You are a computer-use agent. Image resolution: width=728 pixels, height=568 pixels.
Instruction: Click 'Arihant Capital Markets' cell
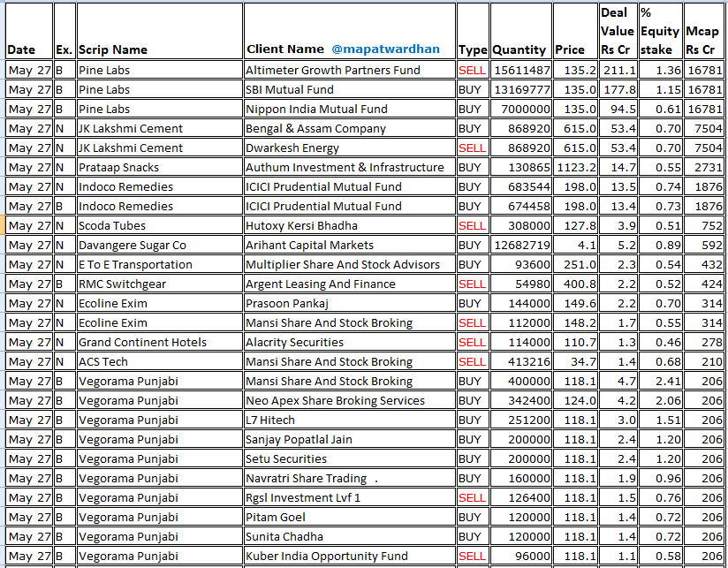[350, 245]
